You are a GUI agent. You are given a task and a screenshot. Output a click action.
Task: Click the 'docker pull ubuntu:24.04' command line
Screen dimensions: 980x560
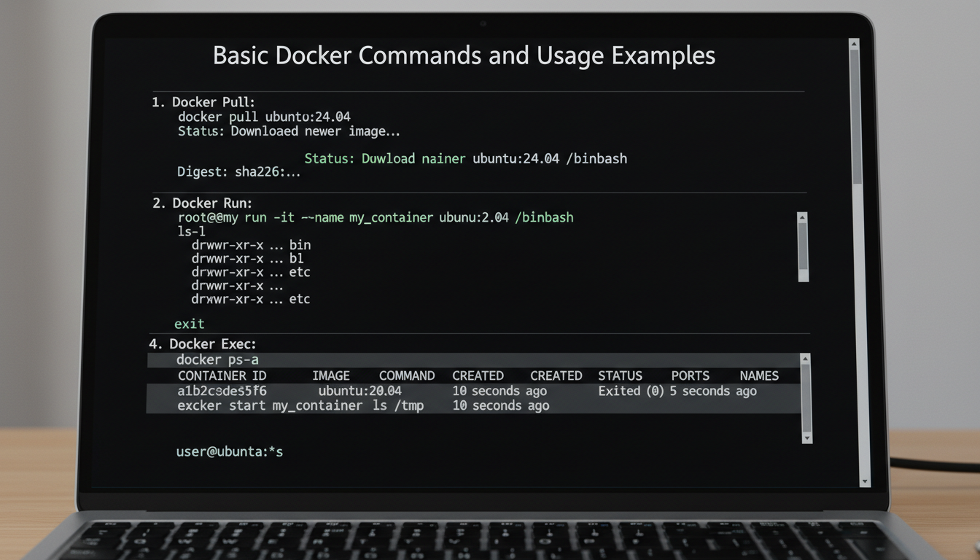click(265, 117)
